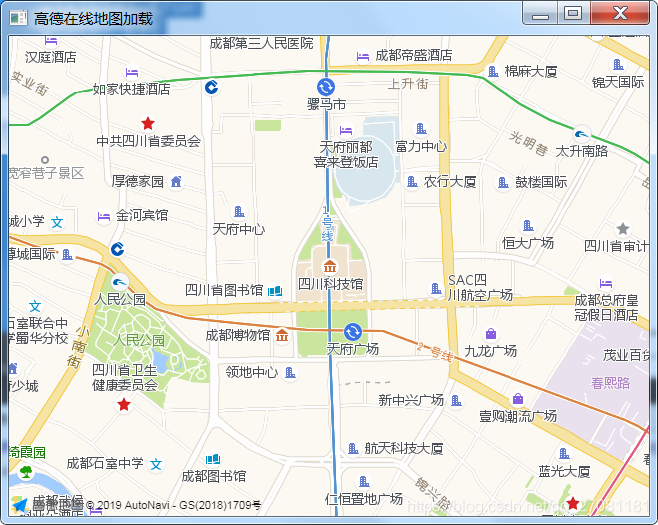Click the 仁恒置地广场 building icon
658x525 pixels.
[x=364, y=481]
